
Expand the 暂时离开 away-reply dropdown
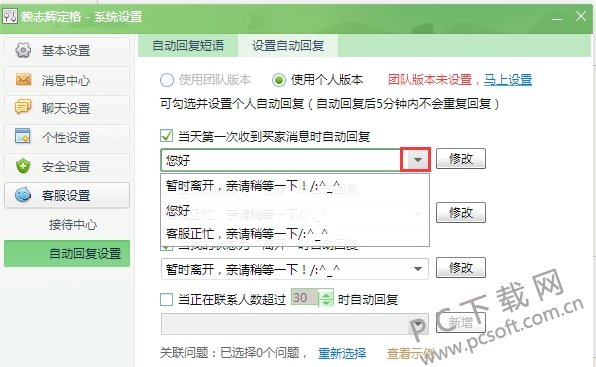[418, 269]
